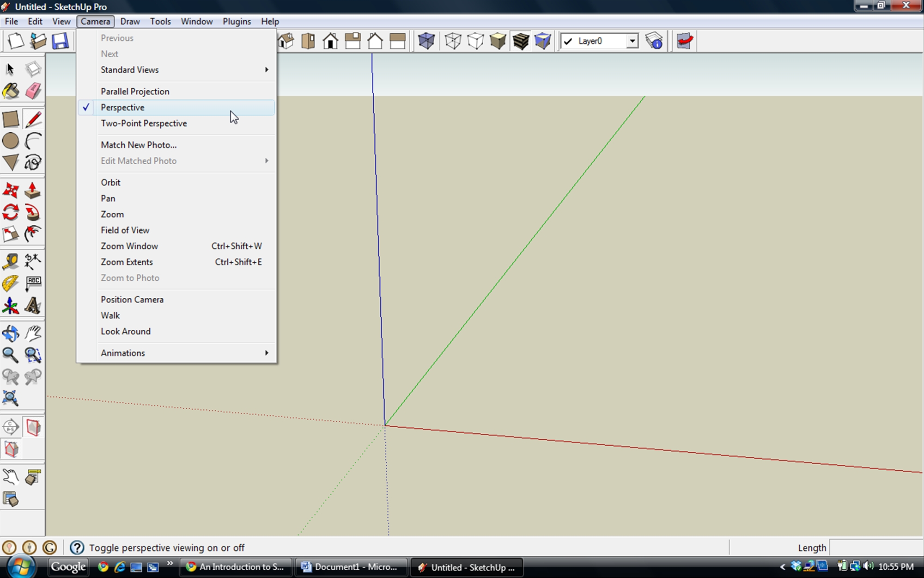Switch to Shaded face style

[498, 41]
